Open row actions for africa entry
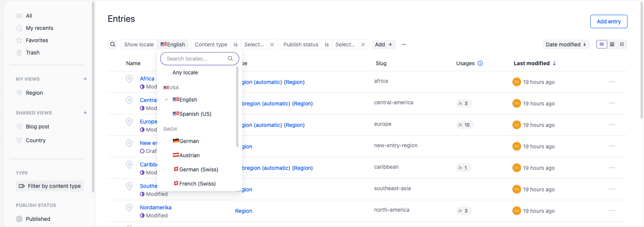The width and height of the screenshot is (644, 227). tap(612, 82)
